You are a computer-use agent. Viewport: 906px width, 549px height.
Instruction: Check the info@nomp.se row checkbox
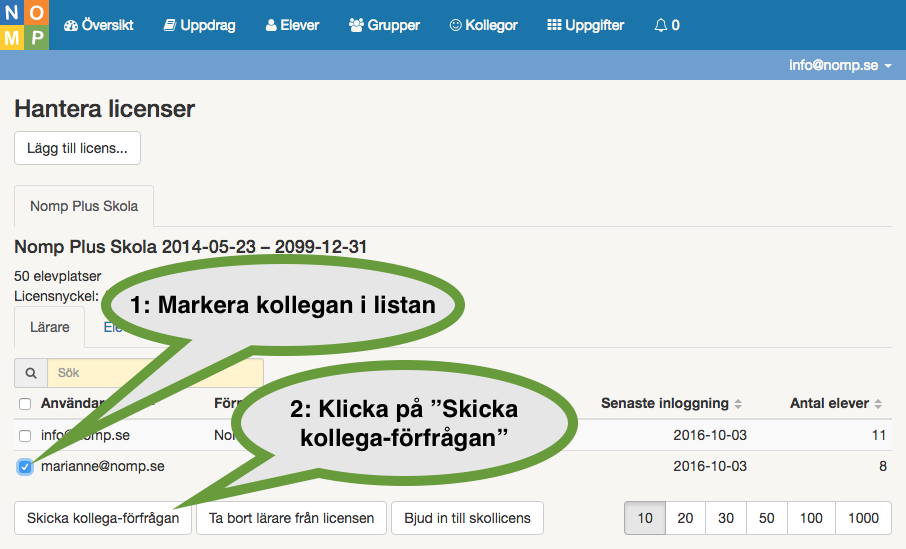[x=25, y=436]
